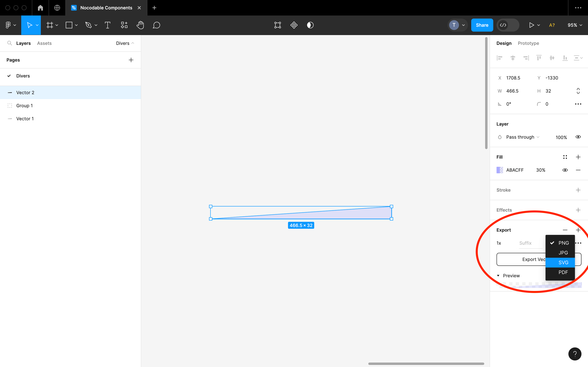The width and height of the screenshot is (588, 367).
Task: Click the Export Vector button
Action: (522, 259)
